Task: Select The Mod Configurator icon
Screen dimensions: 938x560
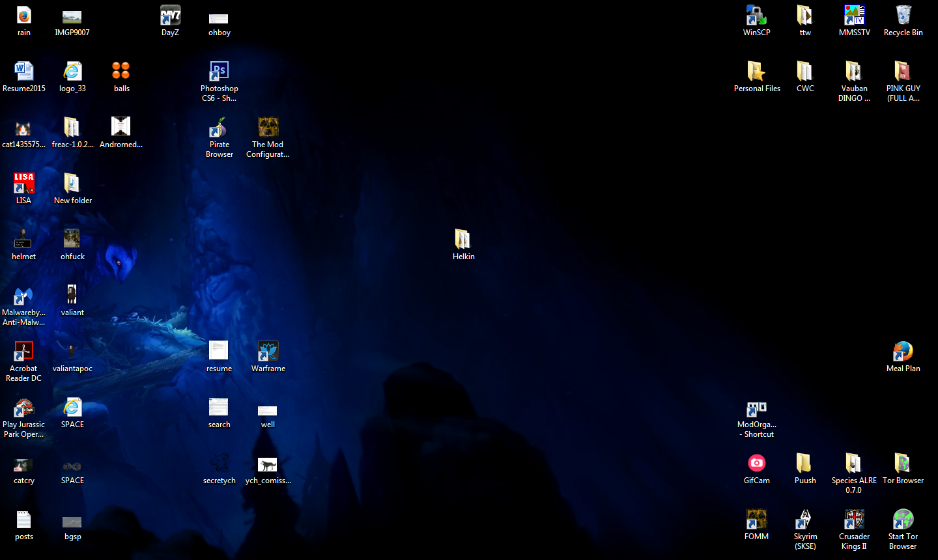Action: (268, 127)
